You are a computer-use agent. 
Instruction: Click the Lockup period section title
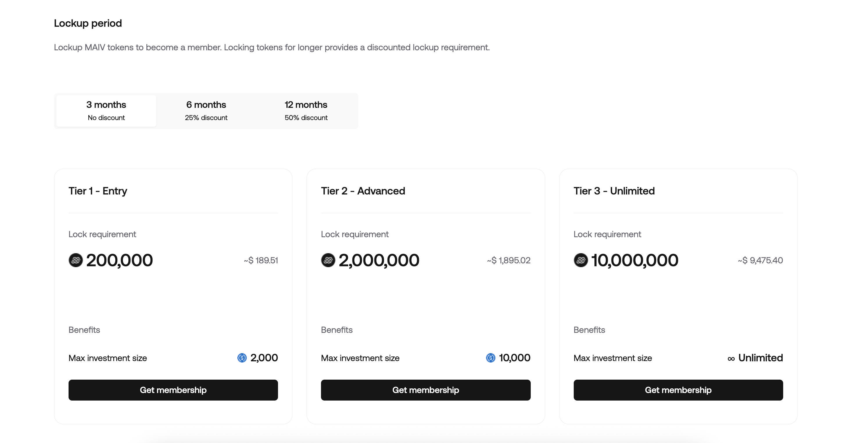88,23
